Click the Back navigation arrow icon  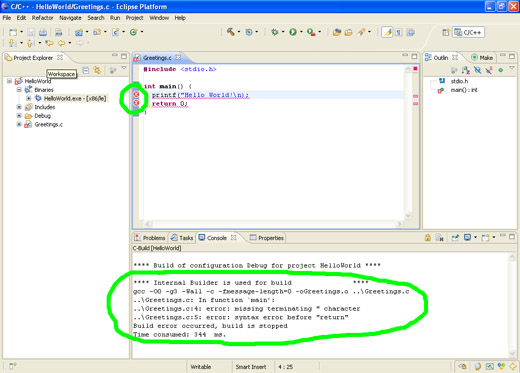pos(62,43)
